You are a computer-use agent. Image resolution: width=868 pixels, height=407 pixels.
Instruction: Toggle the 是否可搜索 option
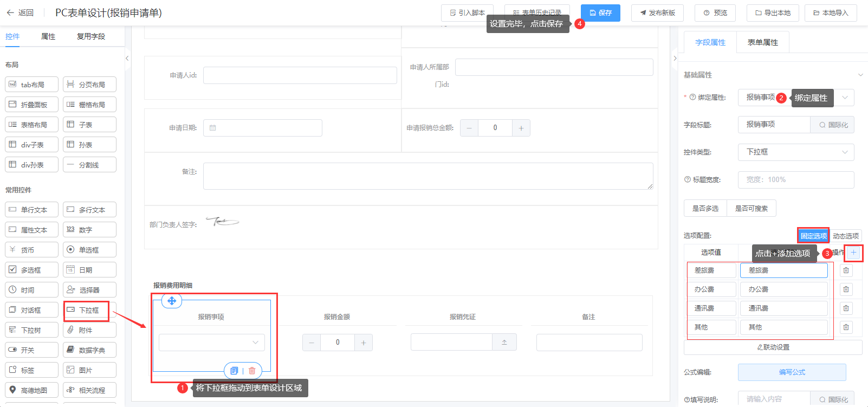751,208
